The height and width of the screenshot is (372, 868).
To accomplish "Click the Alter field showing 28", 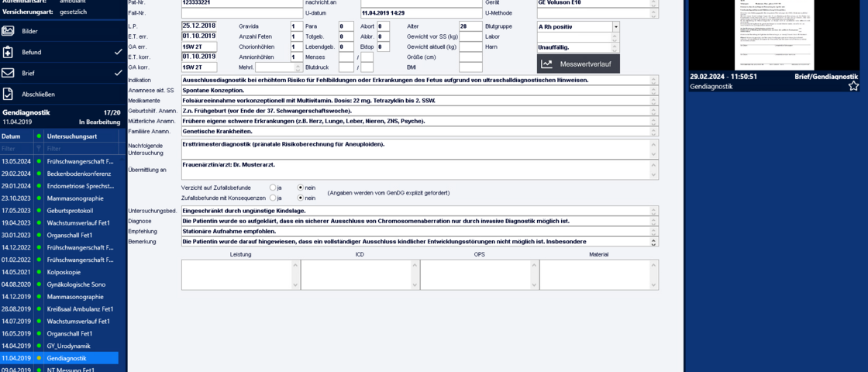I will click(470, 26).
